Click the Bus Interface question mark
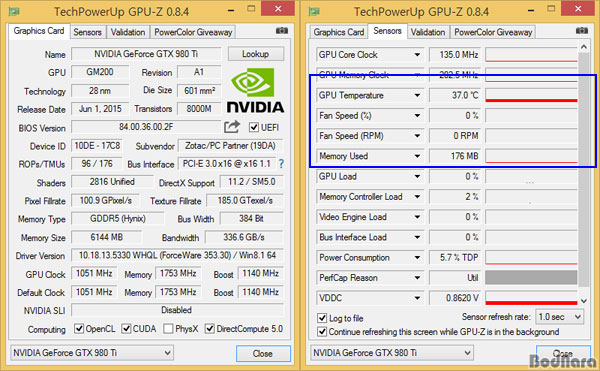Screen dimensions: 600x371 click(x=281, y=164)
